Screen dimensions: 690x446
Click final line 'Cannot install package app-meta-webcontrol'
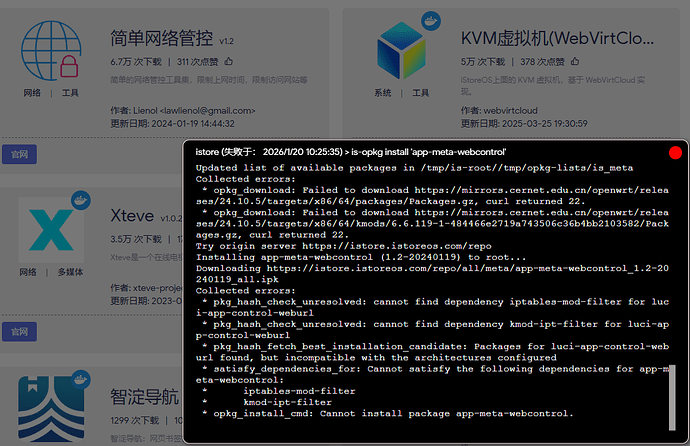click(x=387, y=413)
